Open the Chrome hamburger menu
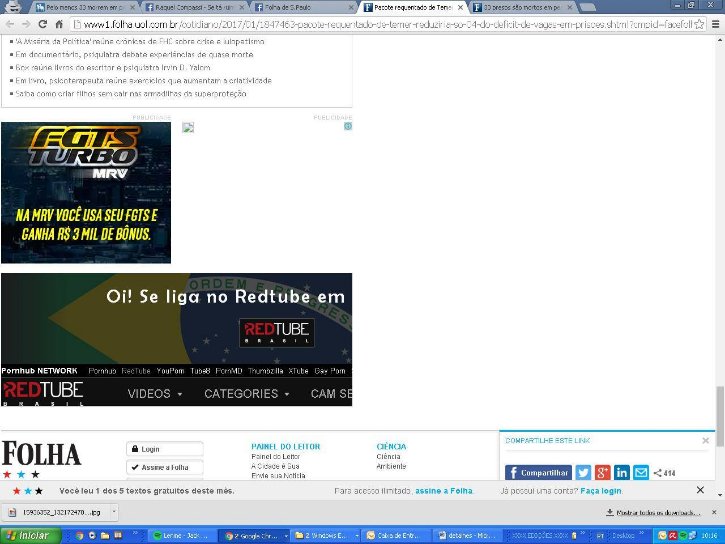725x544 pixels. coord(715,24)
